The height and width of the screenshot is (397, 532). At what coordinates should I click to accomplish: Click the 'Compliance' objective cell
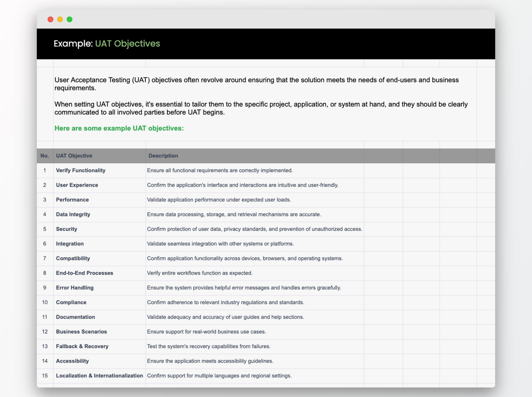tap(71, 302)
